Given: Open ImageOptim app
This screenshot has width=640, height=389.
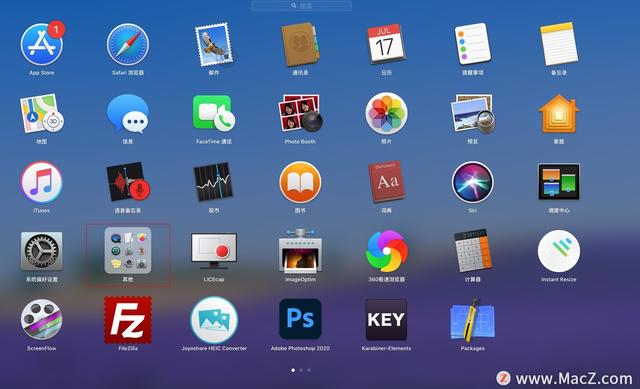Looking at the screenshot, I should point(300,251).
